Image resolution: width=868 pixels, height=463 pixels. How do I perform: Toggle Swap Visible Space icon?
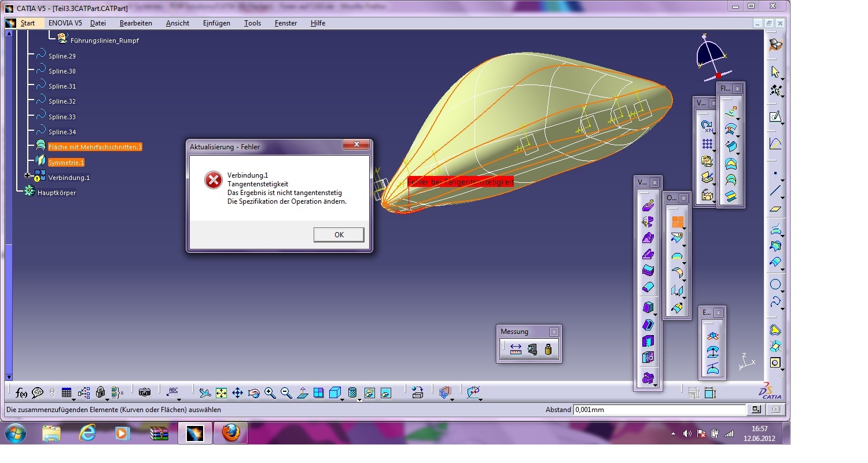coord(385,393)
